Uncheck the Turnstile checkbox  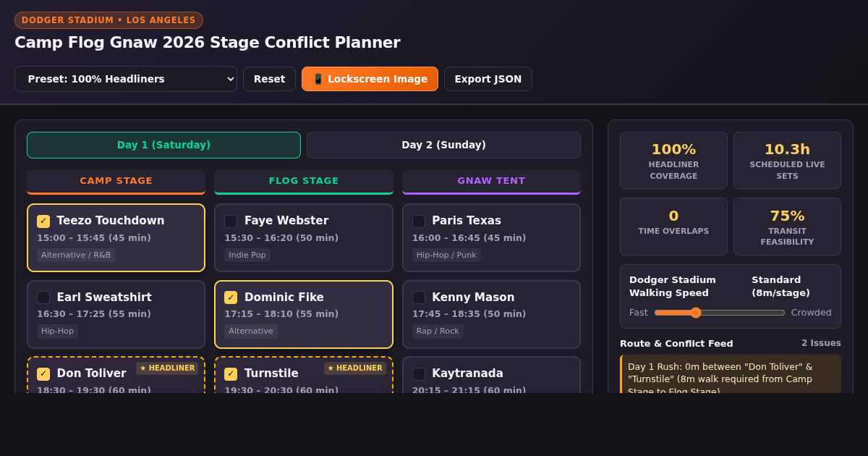pyautogui.click(x=231, y=373)
